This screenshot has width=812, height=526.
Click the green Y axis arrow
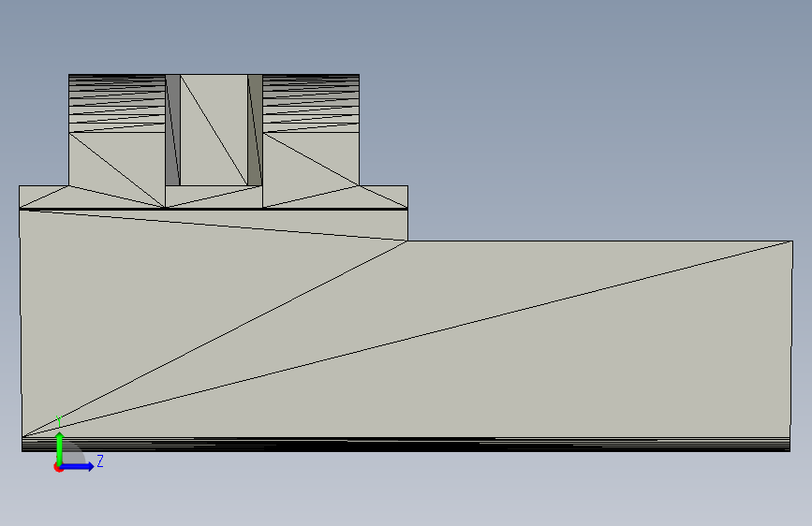60,447
